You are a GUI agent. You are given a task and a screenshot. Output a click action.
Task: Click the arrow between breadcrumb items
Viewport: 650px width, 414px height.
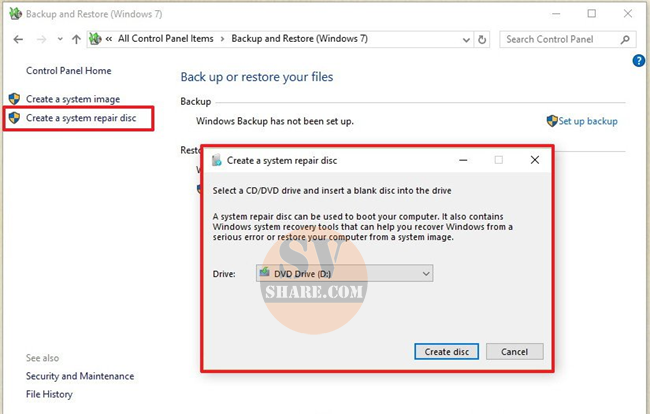pos(222,39)
